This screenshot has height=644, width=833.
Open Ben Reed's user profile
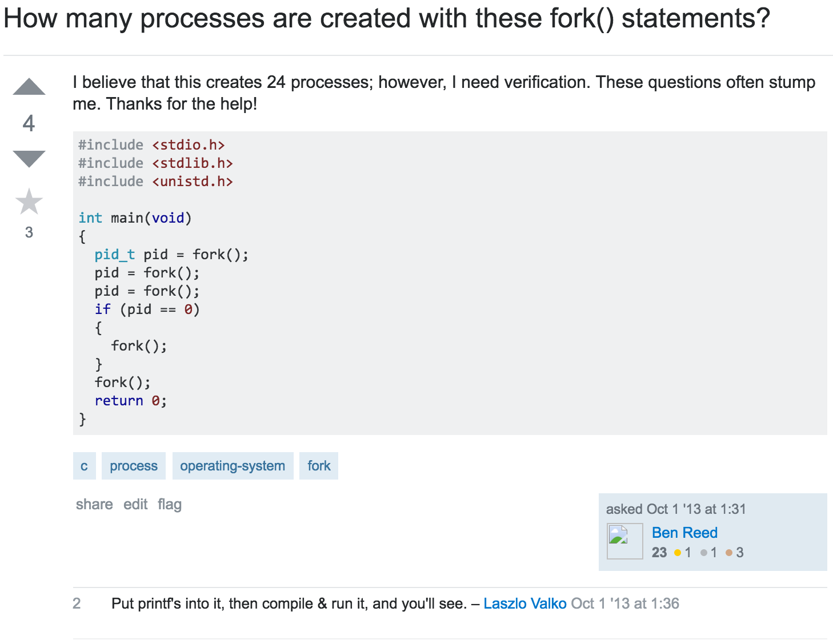click(684, 533)
